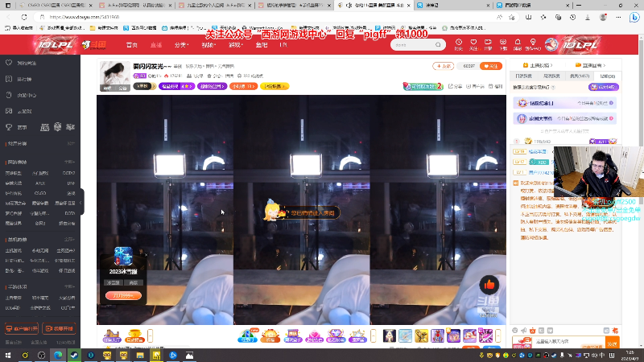Expand the arrow at the gift thumbnails' end
This screenshot has height=362, width=644.
[497, 335]
